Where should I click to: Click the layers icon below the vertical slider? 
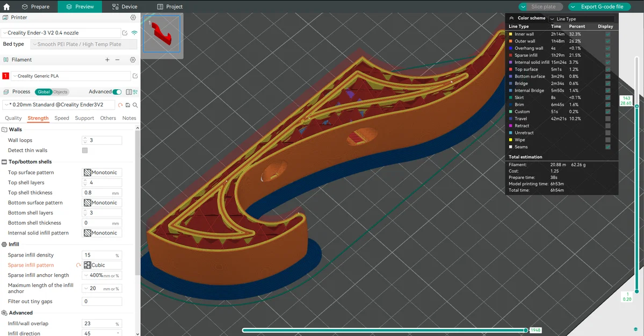(x=636, y=330)
